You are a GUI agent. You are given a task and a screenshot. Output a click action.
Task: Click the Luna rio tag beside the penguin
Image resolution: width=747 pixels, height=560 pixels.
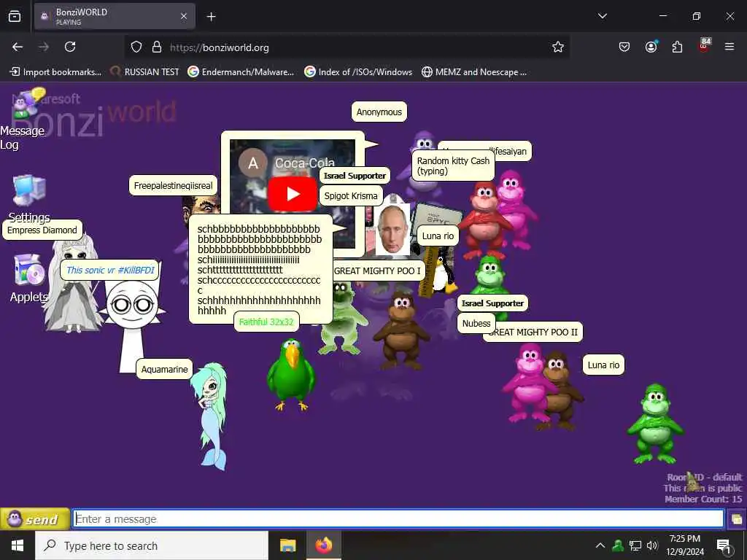point(438,236)
